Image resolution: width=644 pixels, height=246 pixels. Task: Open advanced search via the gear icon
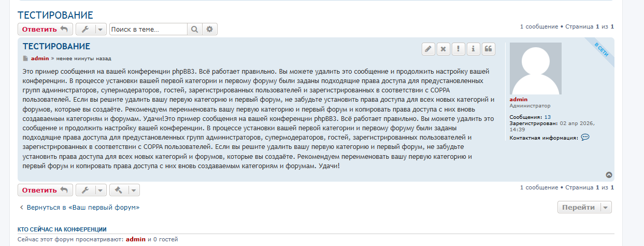click(210, 29)
